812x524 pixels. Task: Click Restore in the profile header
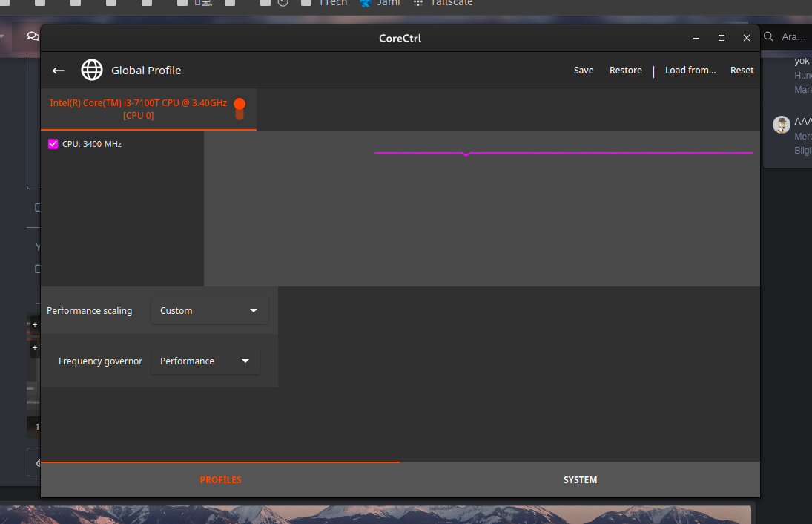point(625,70)
